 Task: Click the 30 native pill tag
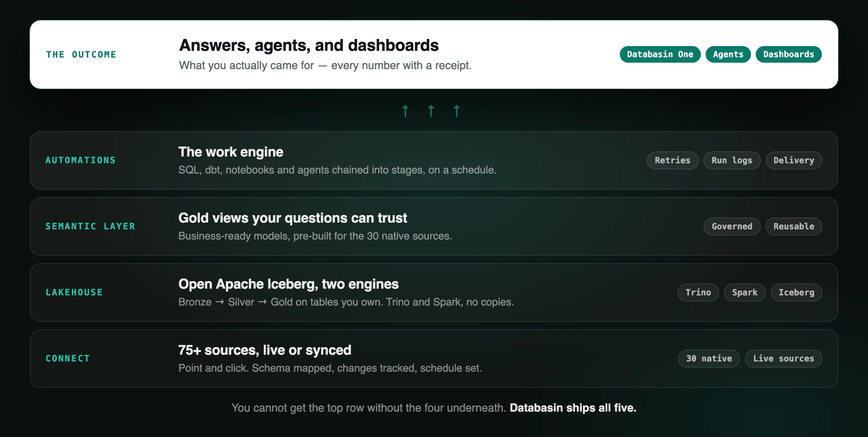pyautogui.click(x=709, y=358)
